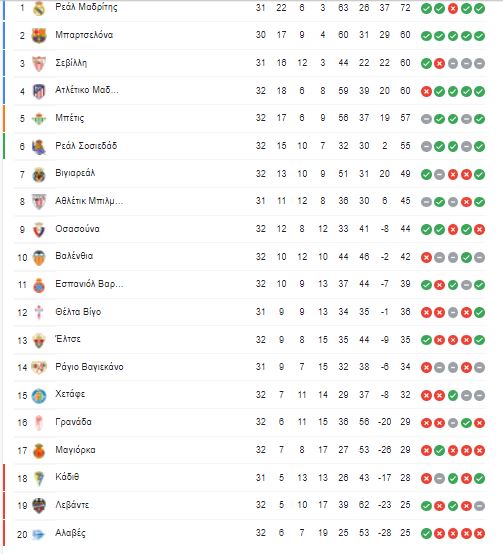Click Sevilla's last grey draw indicator
Viewport: 503px width, 554px height.
click(479, 64)
